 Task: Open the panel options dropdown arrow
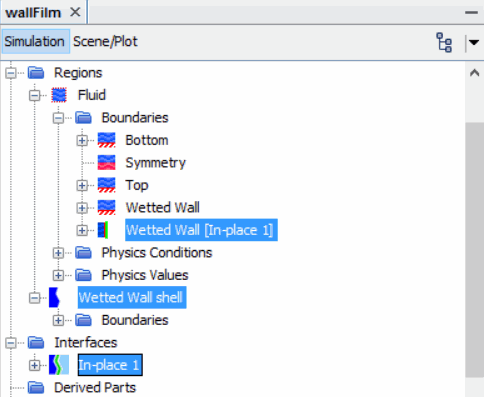tap(474, 42)
